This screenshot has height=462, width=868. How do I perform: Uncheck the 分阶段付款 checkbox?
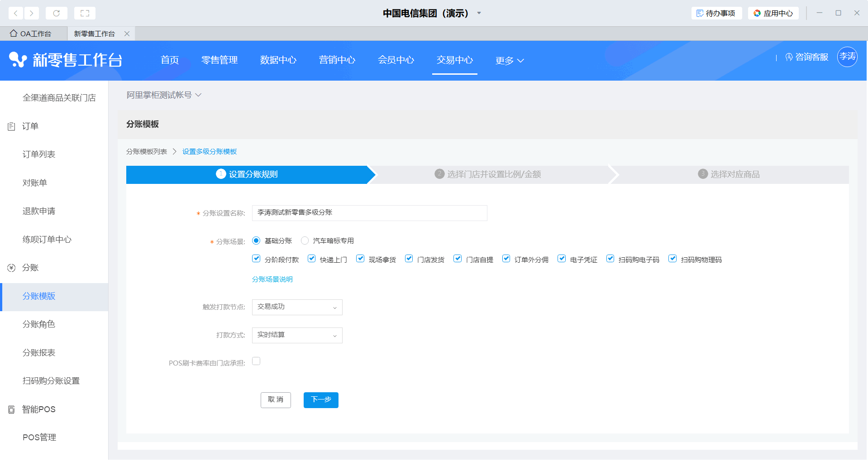[x=256, y=259]
